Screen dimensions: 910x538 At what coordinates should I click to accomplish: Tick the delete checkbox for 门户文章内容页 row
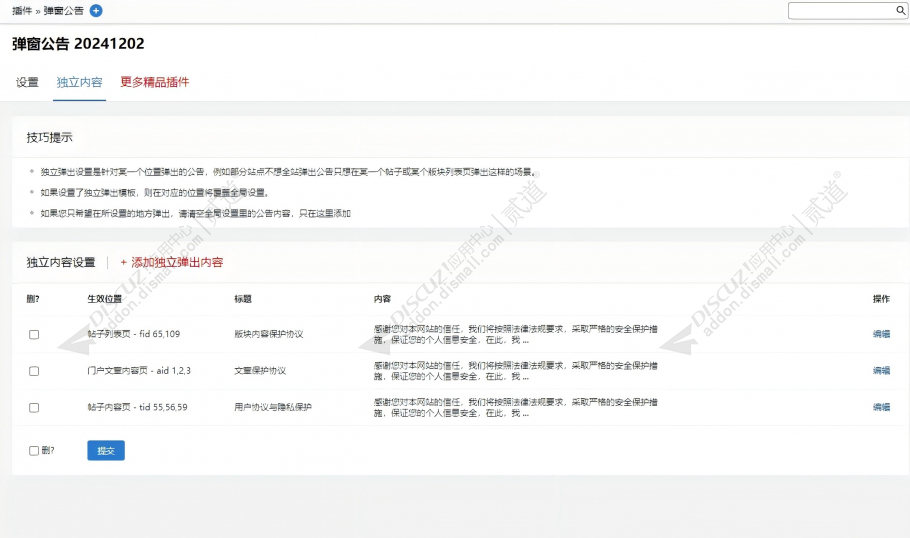[34, 371]
